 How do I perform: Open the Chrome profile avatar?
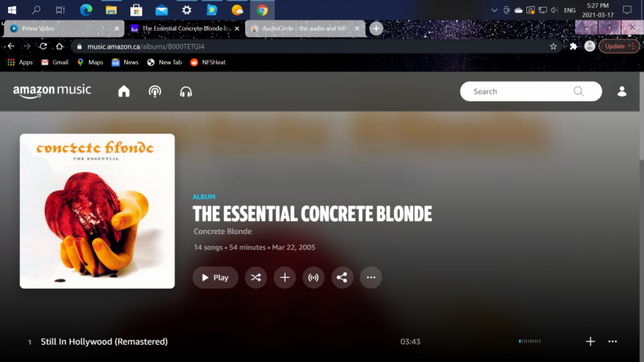click(590, 47)
